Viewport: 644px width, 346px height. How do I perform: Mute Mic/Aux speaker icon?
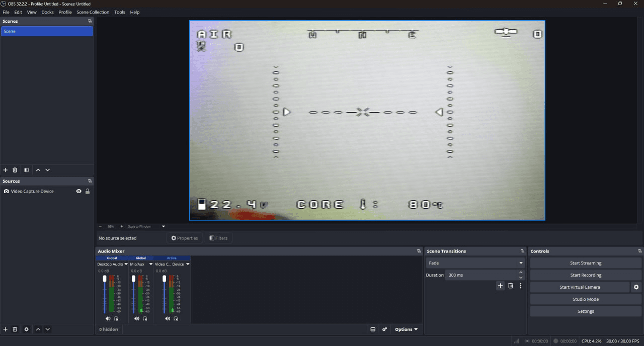(x=137, y=318)
